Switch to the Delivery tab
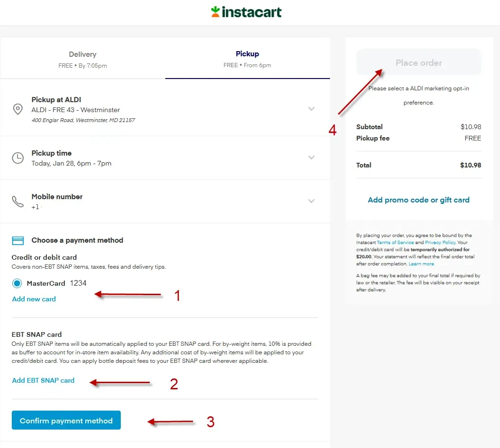 coord(82,59)
